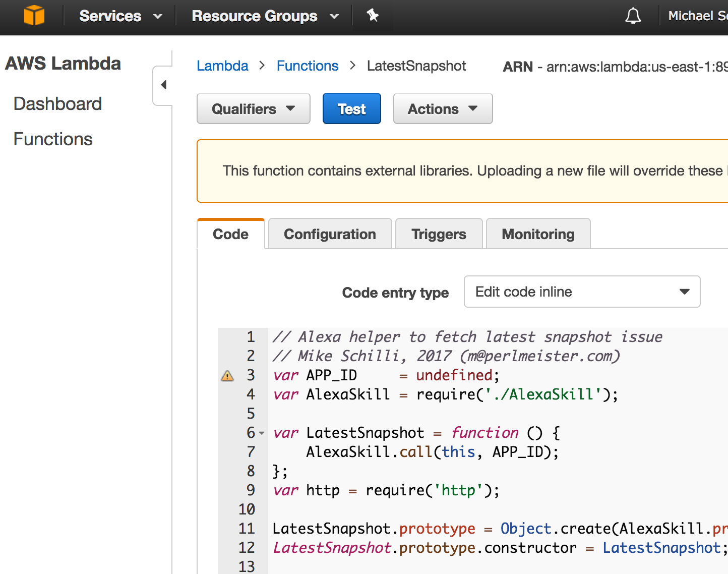Fold the function block at line 6
The width and height of the screenshot is (728, 574).
click(x=262, y=433)
